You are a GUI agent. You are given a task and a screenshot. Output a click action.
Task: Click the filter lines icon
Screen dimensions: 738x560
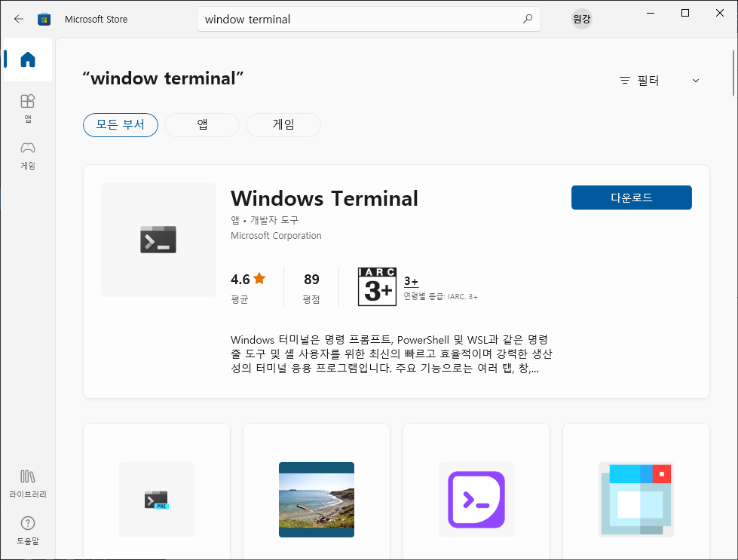pyautogui.click(x=625, y=81)
